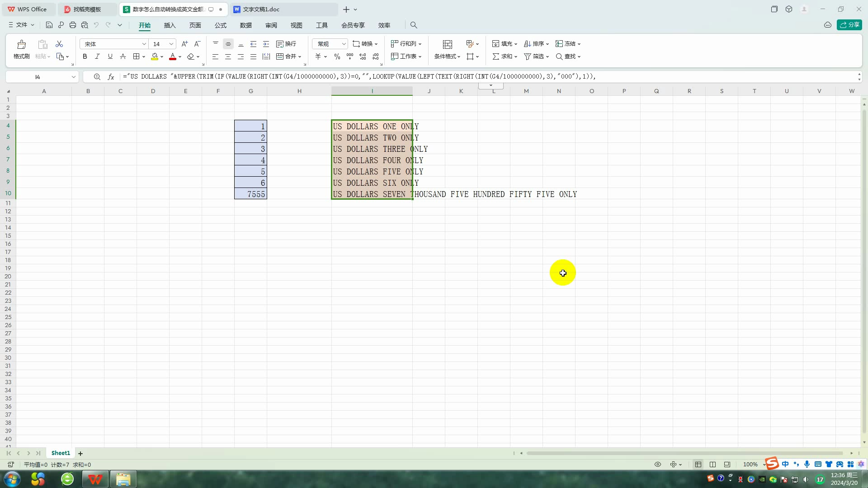
Task: Click the font color red swatch
Action: coord(172,56)
